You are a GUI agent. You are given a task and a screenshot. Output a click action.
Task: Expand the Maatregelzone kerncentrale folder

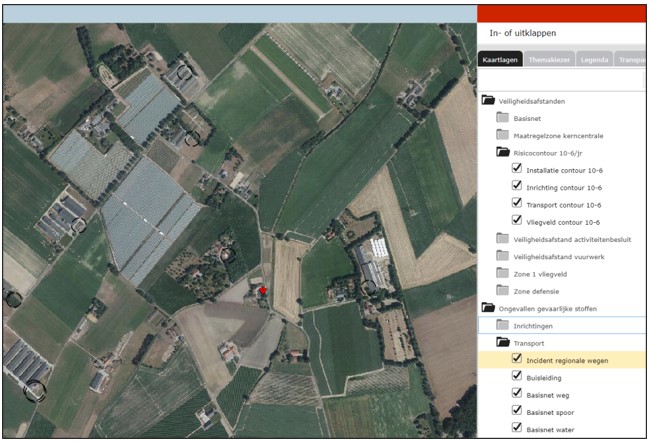(502, 135)
